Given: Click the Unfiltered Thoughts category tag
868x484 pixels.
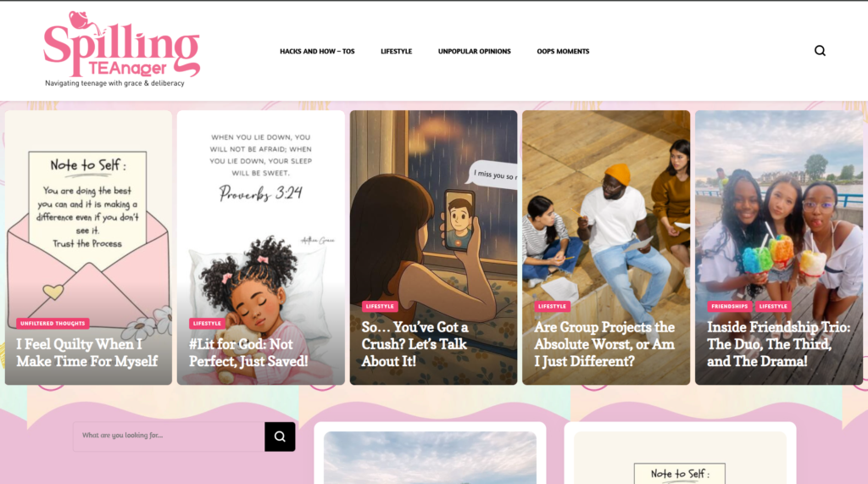Looking at the screenshot, I should [53, 324].
